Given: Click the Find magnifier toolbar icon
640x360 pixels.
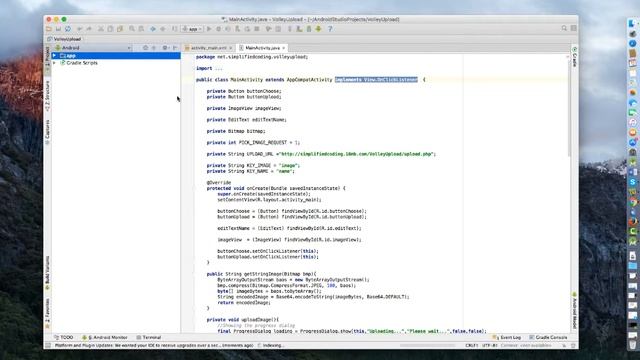Looking at the screenshot, I should pyautogui.click(x=132, y=29).
